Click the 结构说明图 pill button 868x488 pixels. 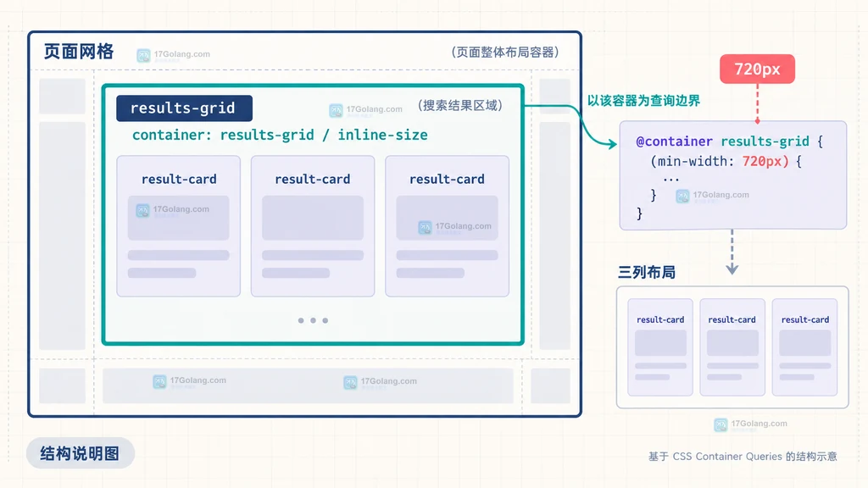pyautogui.click(x=81, y=453)
